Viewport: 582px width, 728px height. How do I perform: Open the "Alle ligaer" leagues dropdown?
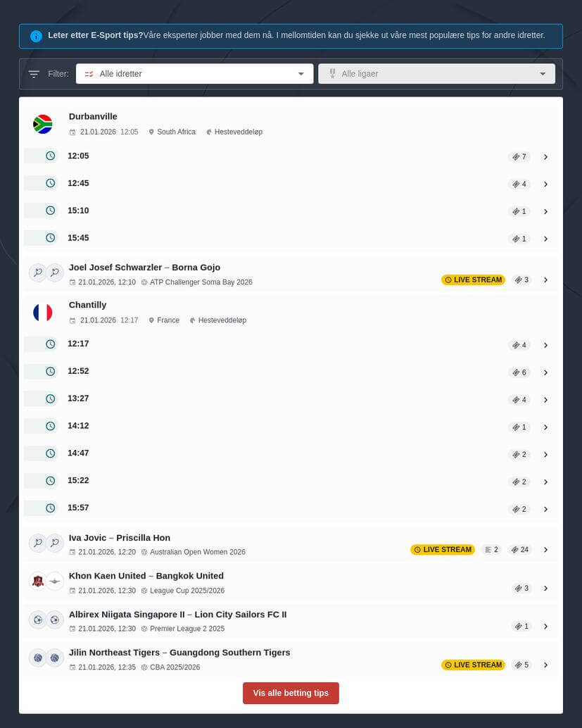436,73
